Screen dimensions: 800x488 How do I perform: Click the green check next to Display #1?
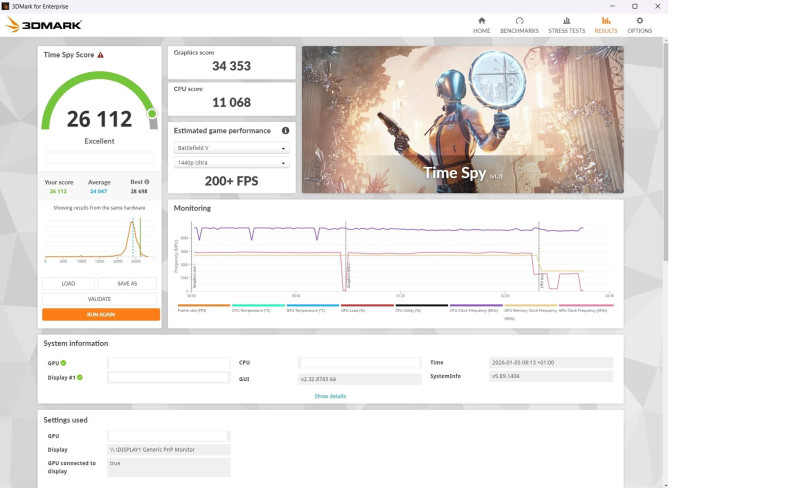coord(80,377)
